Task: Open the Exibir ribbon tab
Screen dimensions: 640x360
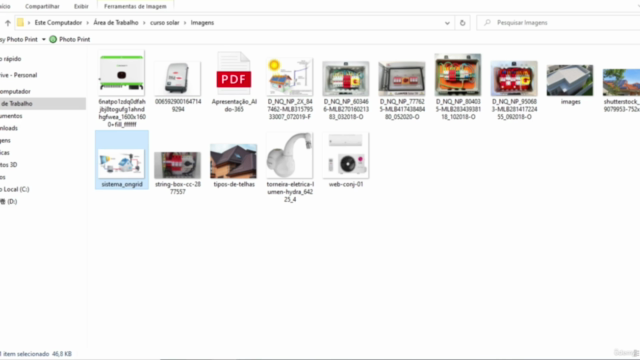Action: click(x=81, y=7)
